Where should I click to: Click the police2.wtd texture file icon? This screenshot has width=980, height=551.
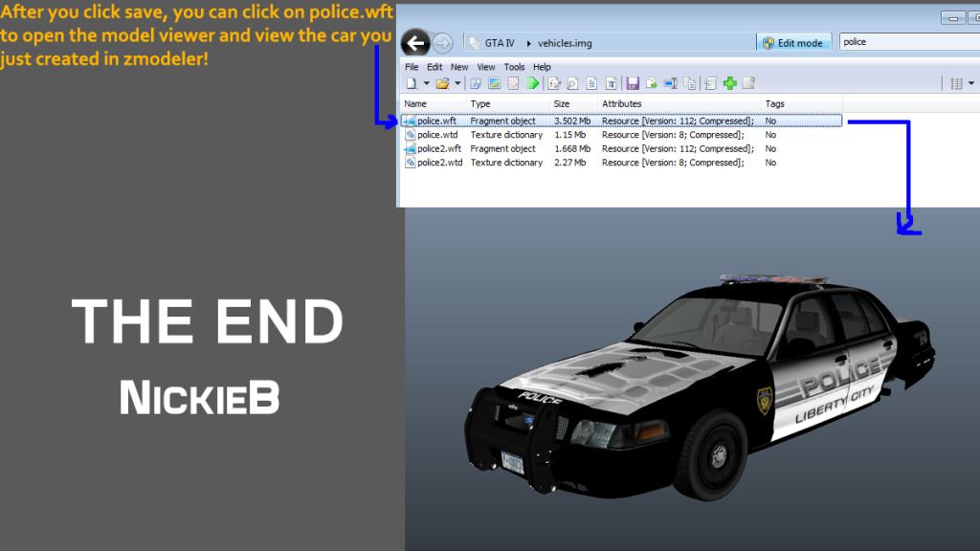pyautogui.click(x=410, y=163)
